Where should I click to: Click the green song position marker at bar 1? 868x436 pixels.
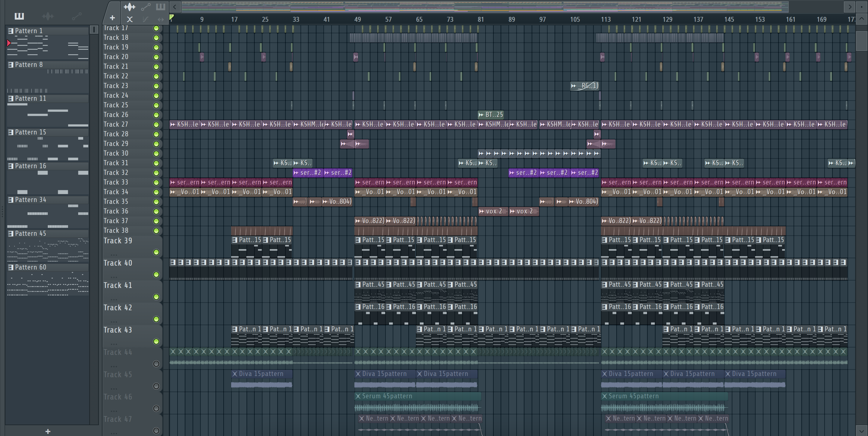tap(171, 17)
